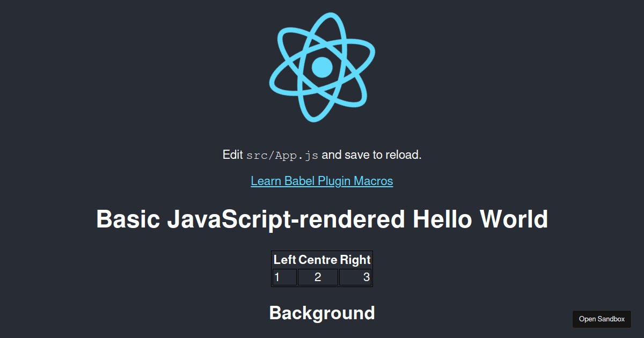Click "World" at the end of the heading
Viewport: 644px width, 338px height.
tap(514, 219)
